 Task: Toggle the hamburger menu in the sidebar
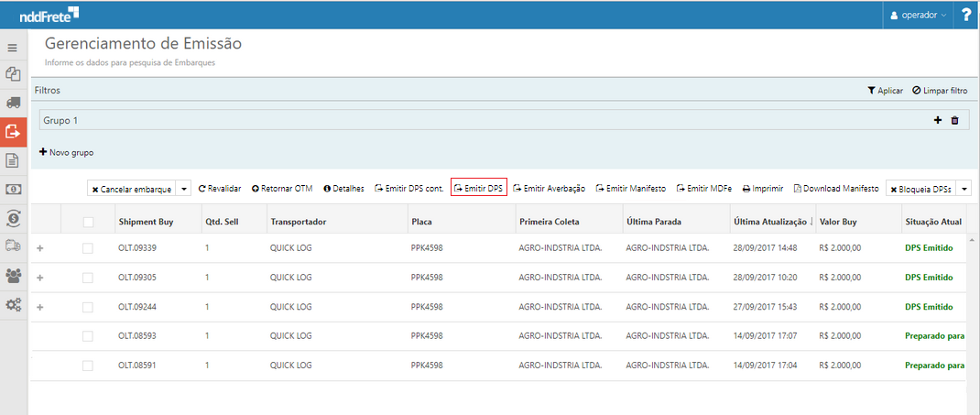coord(13,48)
